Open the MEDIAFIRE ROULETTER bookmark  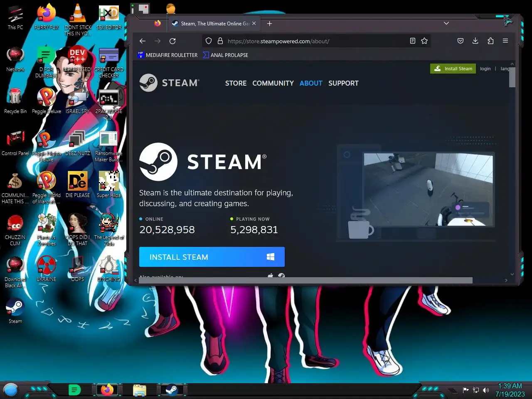[x=167, y=55]
